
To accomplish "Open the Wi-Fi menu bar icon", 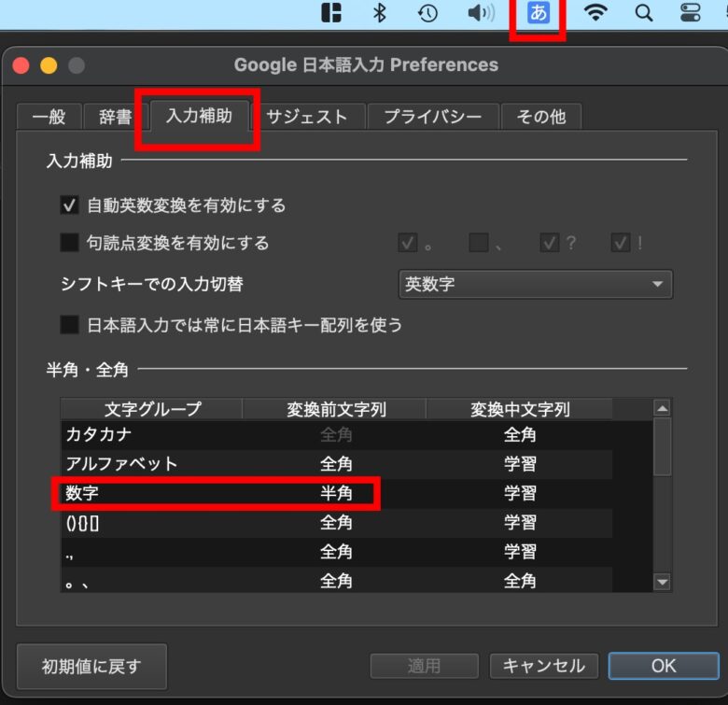I will point(595,12).
